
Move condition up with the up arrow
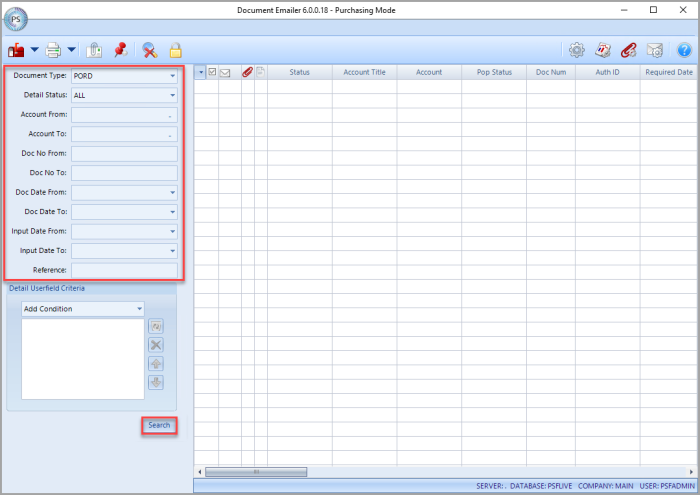pos(156,364)
